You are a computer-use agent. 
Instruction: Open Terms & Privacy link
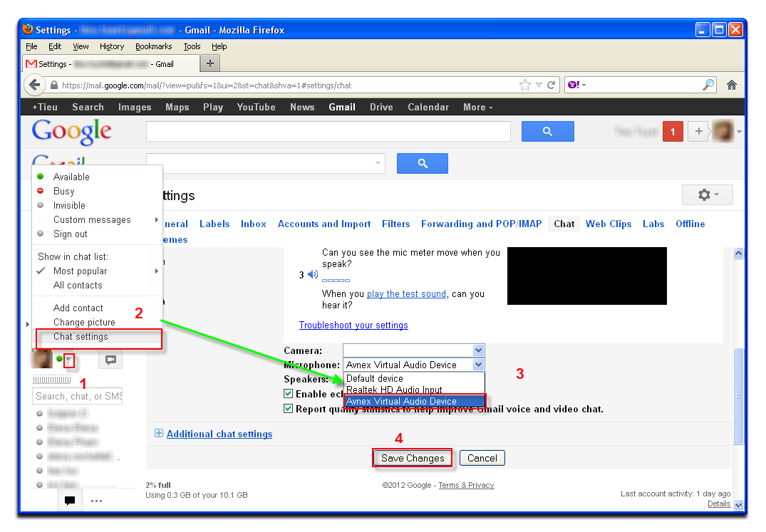coord(467,485)
